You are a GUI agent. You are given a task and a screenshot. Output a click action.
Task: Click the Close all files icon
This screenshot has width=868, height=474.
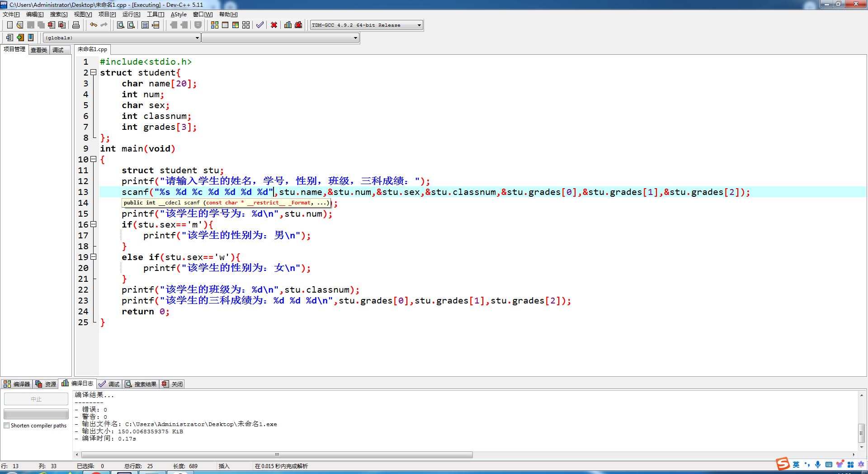tap(62, 25)
